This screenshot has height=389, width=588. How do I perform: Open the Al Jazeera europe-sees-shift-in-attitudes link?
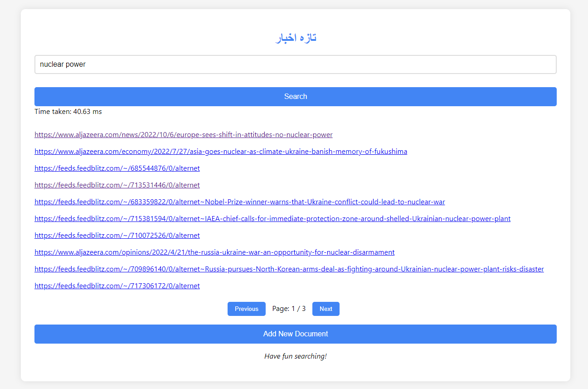click(x=184, y=135)
